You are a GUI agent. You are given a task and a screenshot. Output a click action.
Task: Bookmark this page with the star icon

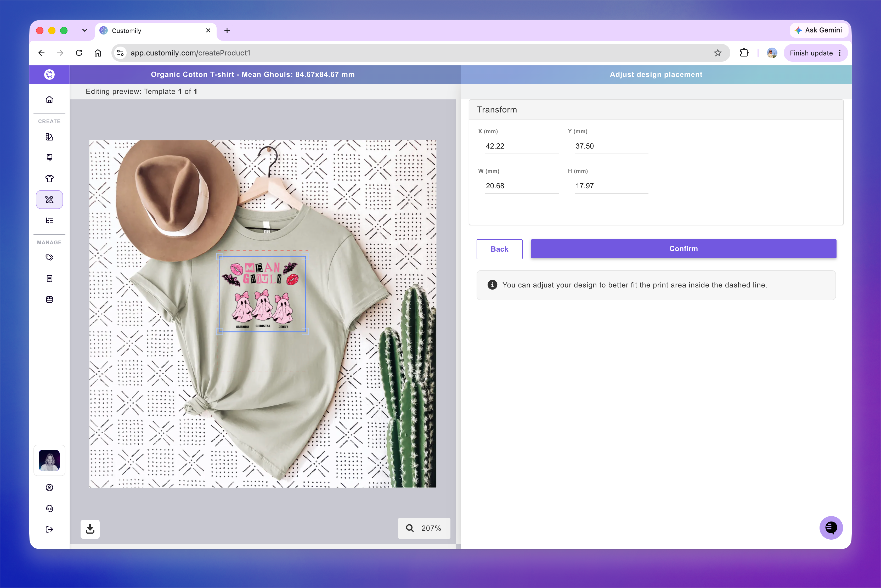click(718, 53)
